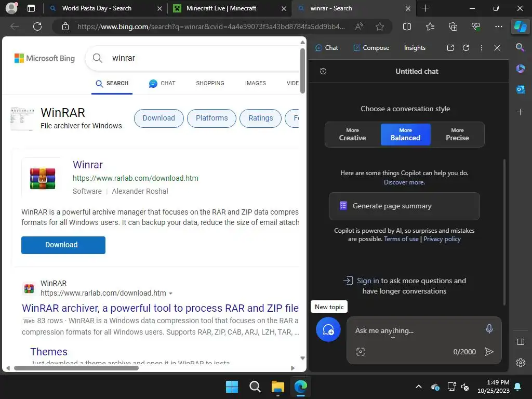Switch Bing results to IMAGES
This screenshot has height=399, width=532.
[256, 83]
